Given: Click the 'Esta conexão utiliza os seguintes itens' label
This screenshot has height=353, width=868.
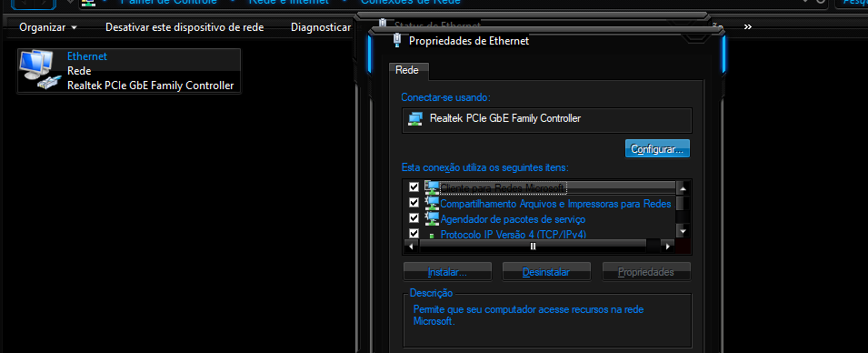Looking at the screenshot, I should (485, 167).
